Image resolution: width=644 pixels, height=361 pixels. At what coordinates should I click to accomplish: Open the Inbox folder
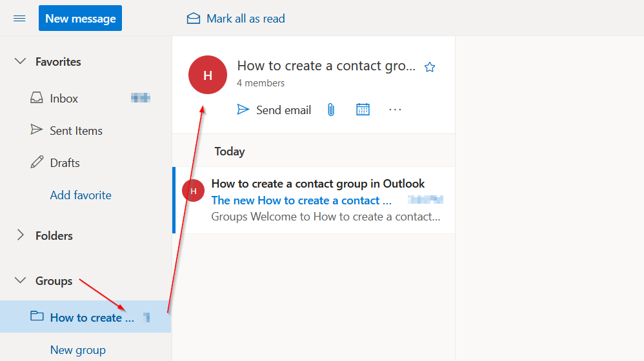[85, 99]
